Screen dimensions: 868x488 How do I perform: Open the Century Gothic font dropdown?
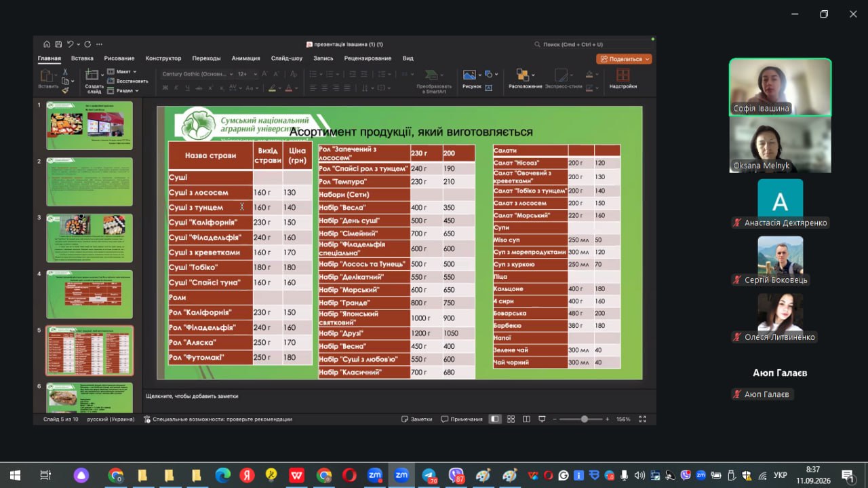(x=197, y=74)
